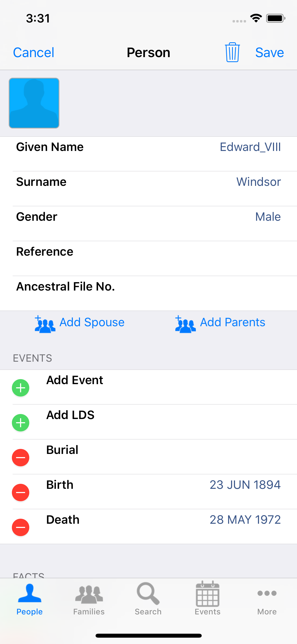This screenshot has height=644, width=297.
Task: Open the Search tab
Action: coord(148,599)
